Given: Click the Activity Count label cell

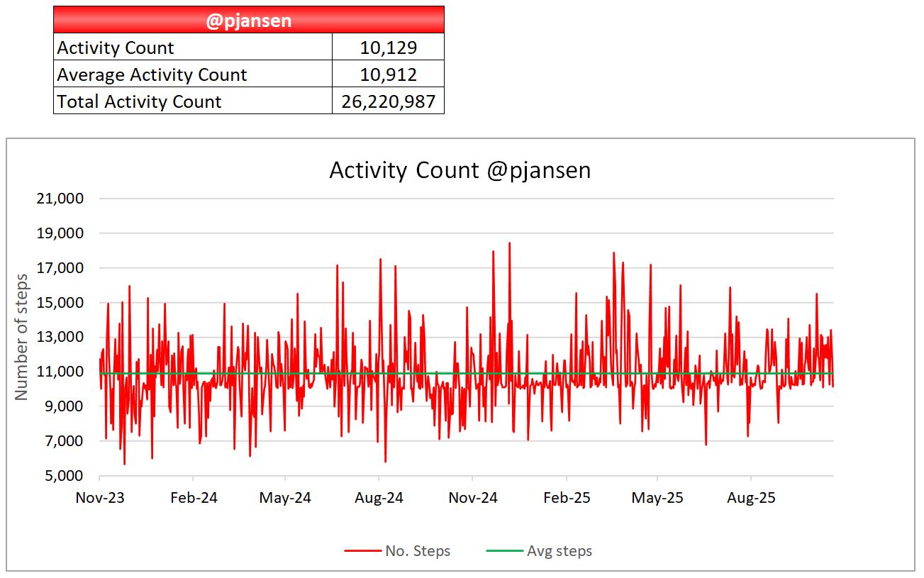Looking at the screenshot, I should tap(192, 48).
